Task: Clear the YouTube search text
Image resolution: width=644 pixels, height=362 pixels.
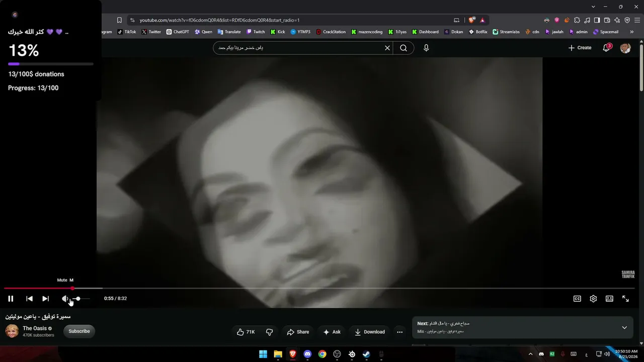Action: 387,48
